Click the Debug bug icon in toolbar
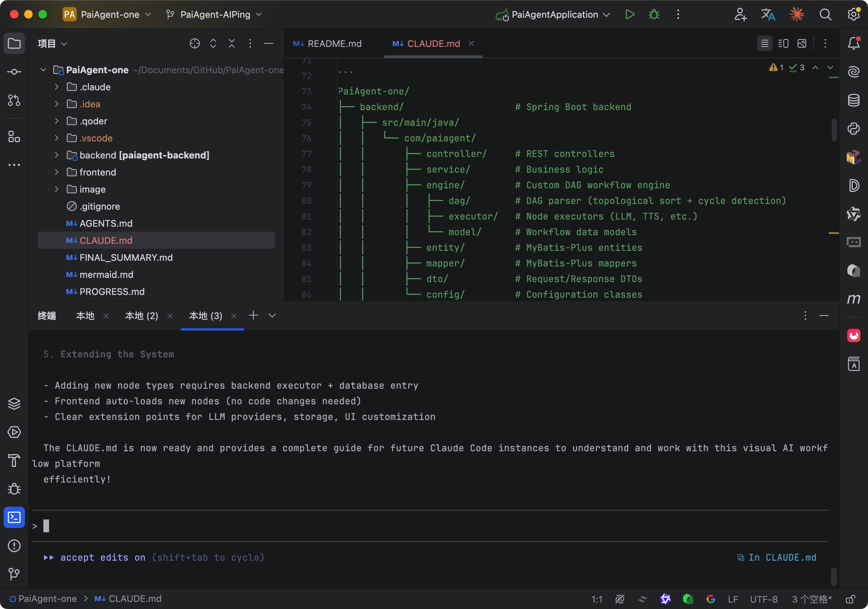 (x=654, y=14)
